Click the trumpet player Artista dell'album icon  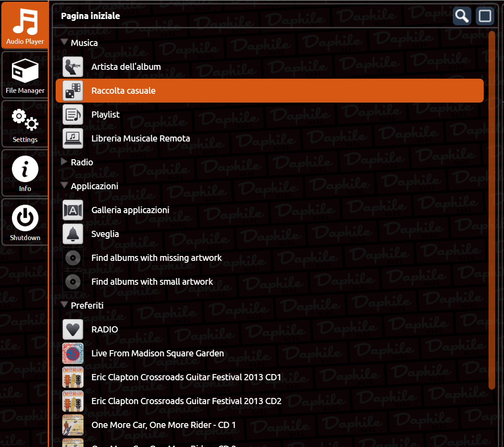tap(72, 67)
